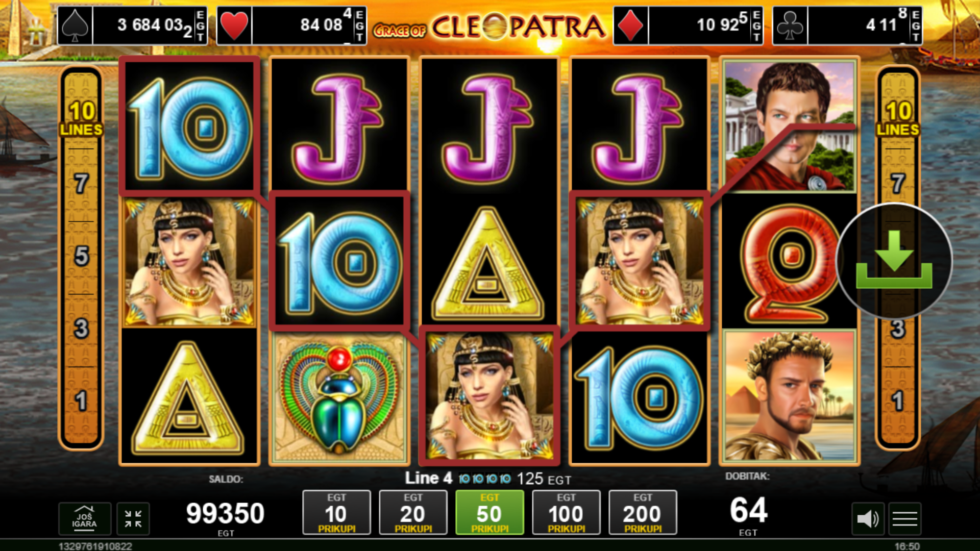Mute the game sound speaker icon
Screen dimensions: 980x551
click(x=867, y=519)
